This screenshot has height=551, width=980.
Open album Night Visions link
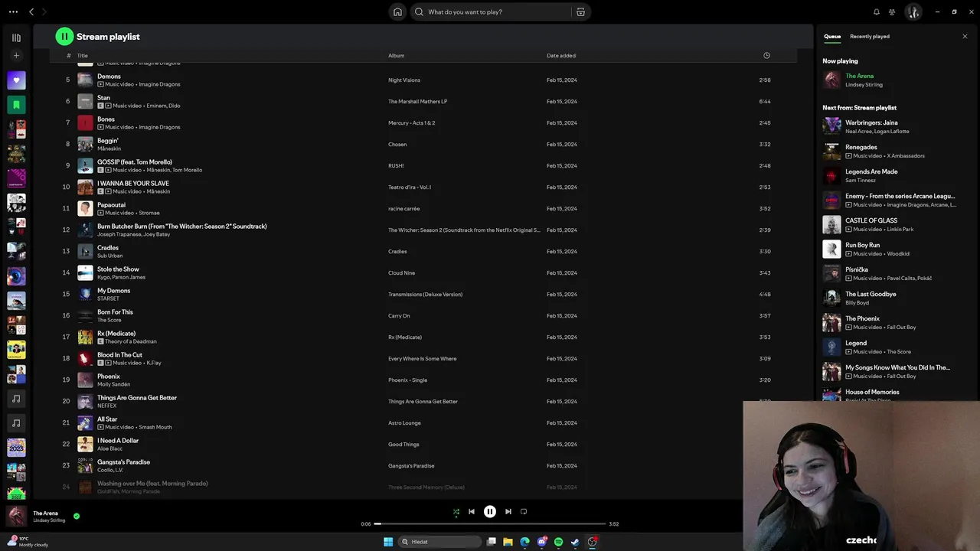click(403, 80)
